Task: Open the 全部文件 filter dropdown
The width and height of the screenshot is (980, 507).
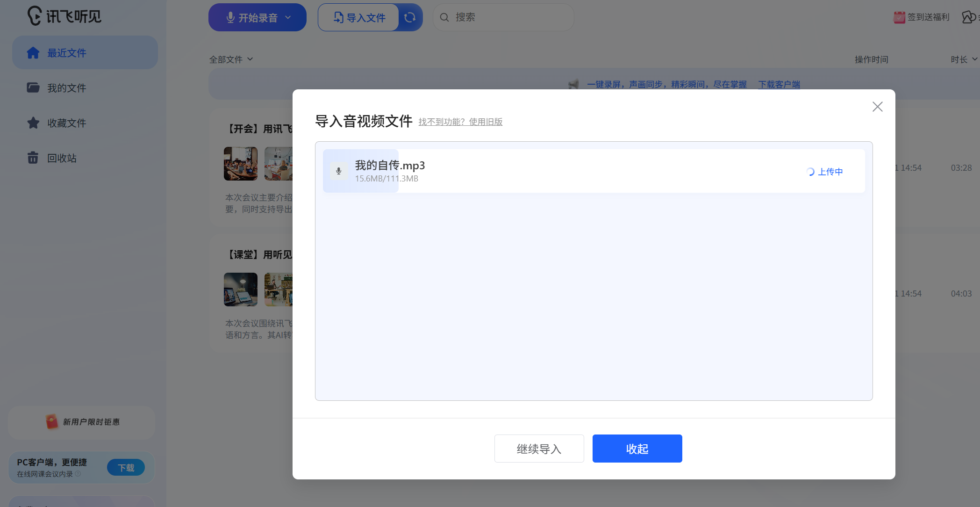Action: (232, 59)
